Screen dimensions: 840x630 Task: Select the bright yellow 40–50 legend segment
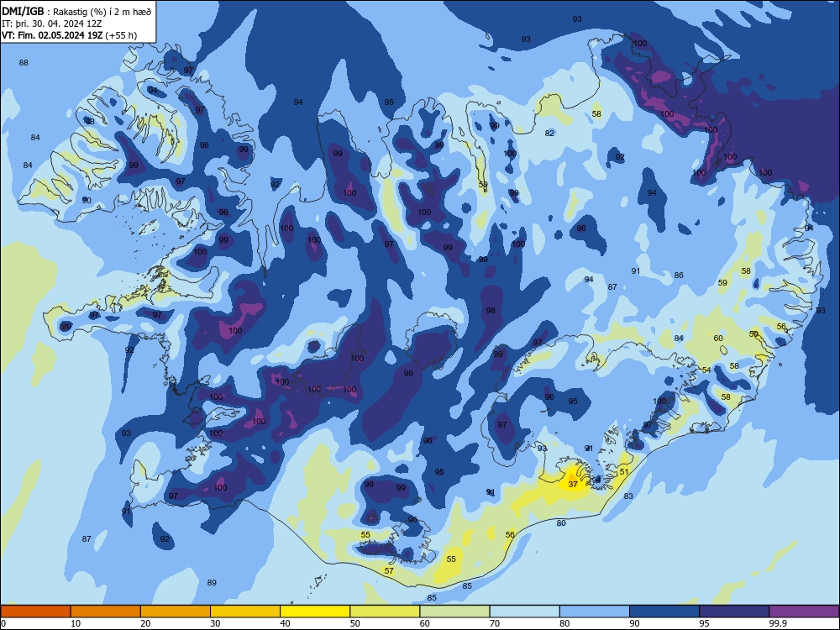tap(315, 612)
